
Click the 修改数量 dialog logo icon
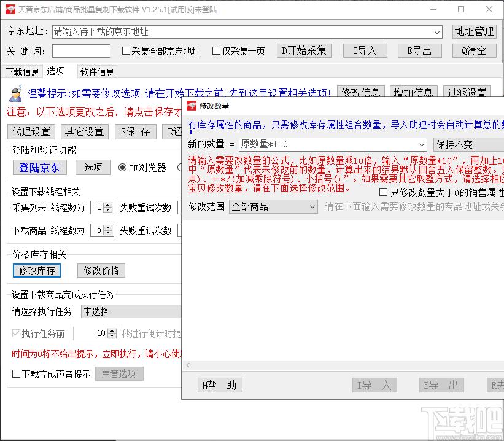click(191, 106)
